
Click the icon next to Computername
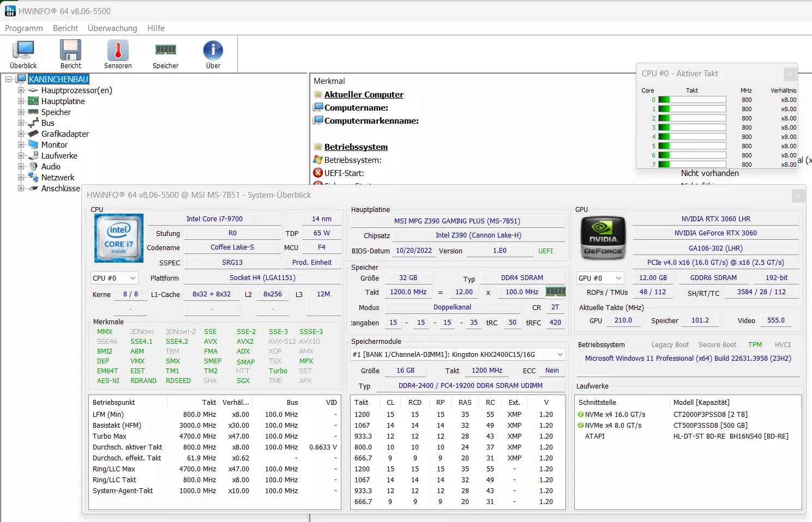318,107
